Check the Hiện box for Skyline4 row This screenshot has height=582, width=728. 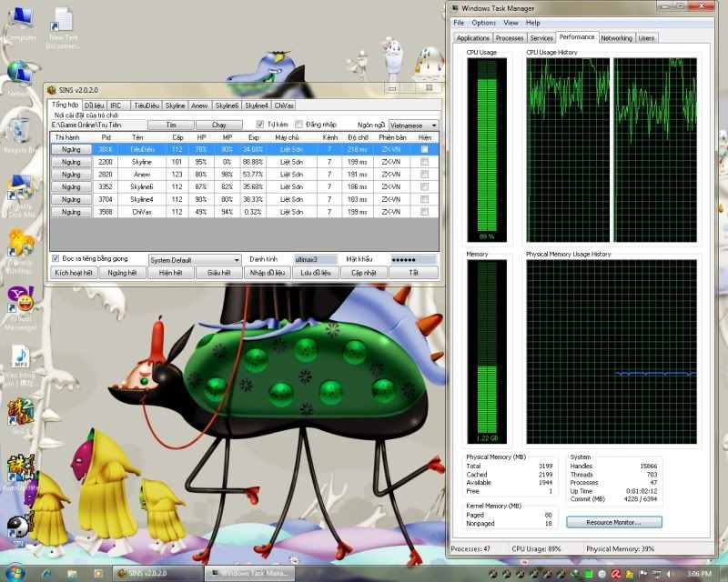tap(424, 199)
